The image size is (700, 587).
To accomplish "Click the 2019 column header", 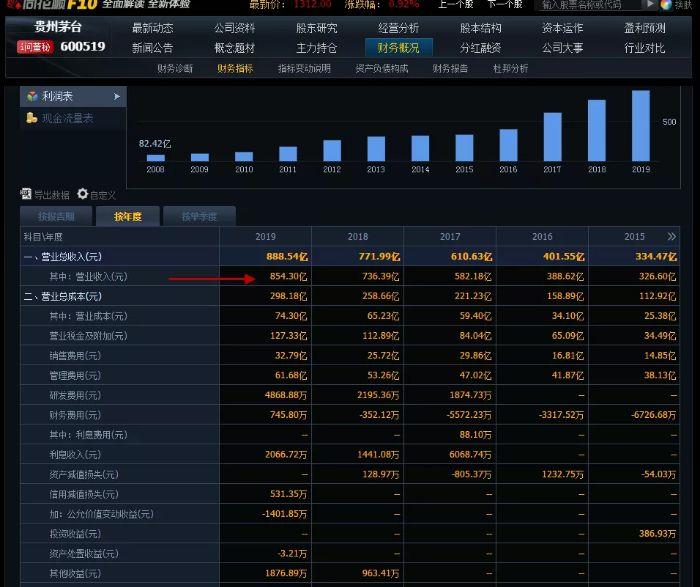I will 265,237.
